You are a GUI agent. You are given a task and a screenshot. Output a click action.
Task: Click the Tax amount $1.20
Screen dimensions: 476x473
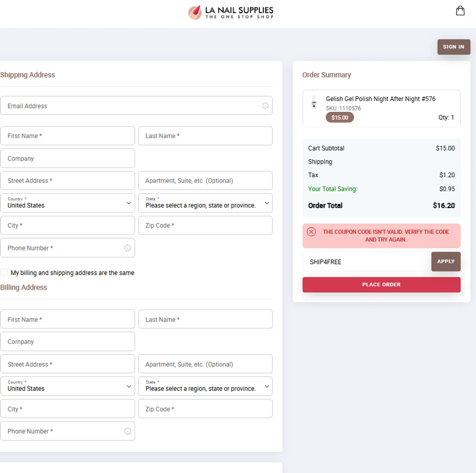(x=447, y=175)
